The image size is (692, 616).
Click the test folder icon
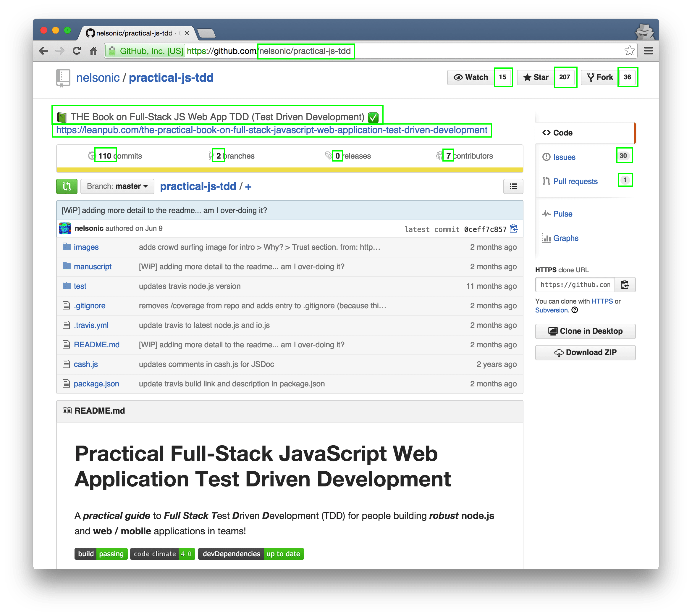(67, 286)
